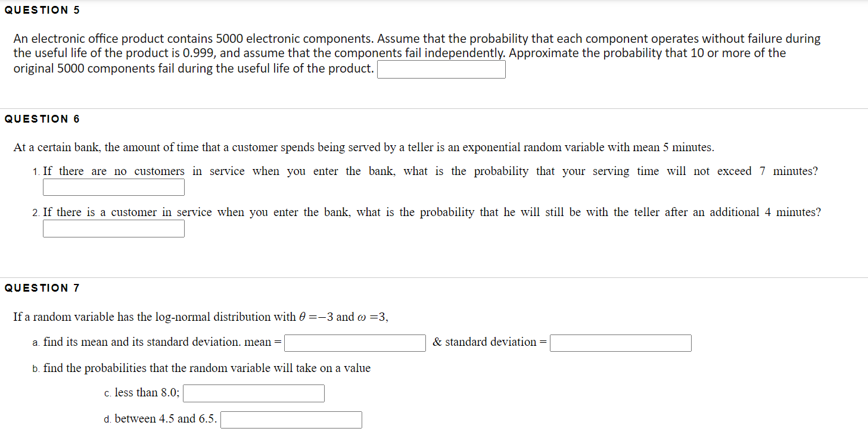Click the answer field for the additional 4 minutes probability
Image resolution: width=868 pixels, height=444 pixels.
[113, 228]
